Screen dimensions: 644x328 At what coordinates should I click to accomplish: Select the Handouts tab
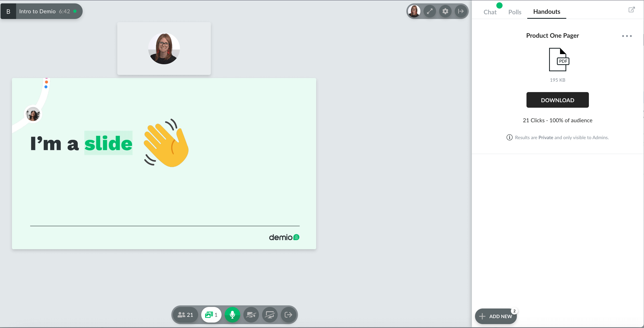pyautogui.click(x=547, y=12)
